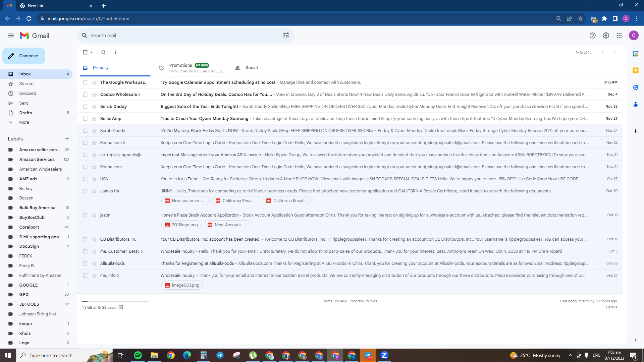Open Google Keep side panel

(636, 70)
